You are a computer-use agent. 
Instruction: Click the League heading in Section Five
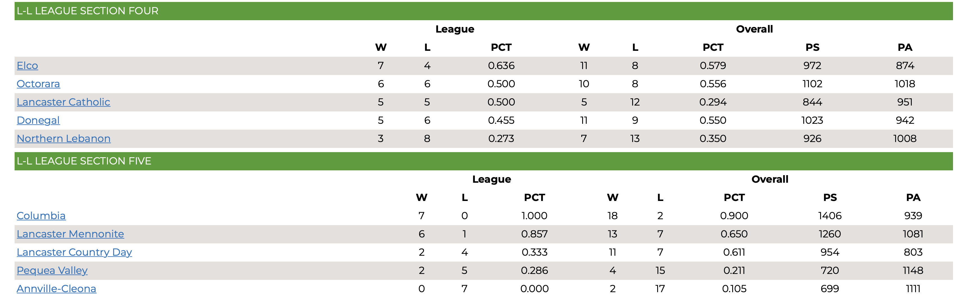pos(491,179)
